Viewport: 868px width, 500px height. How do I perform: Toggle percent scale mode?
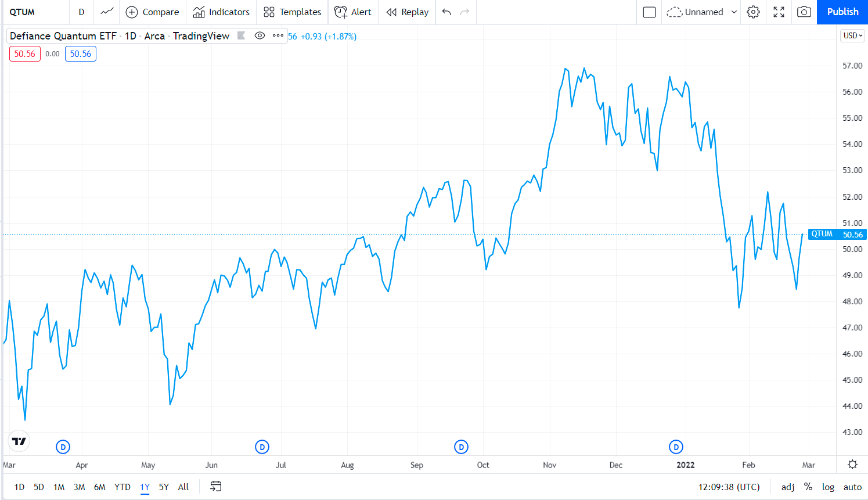tap(808, 487)
